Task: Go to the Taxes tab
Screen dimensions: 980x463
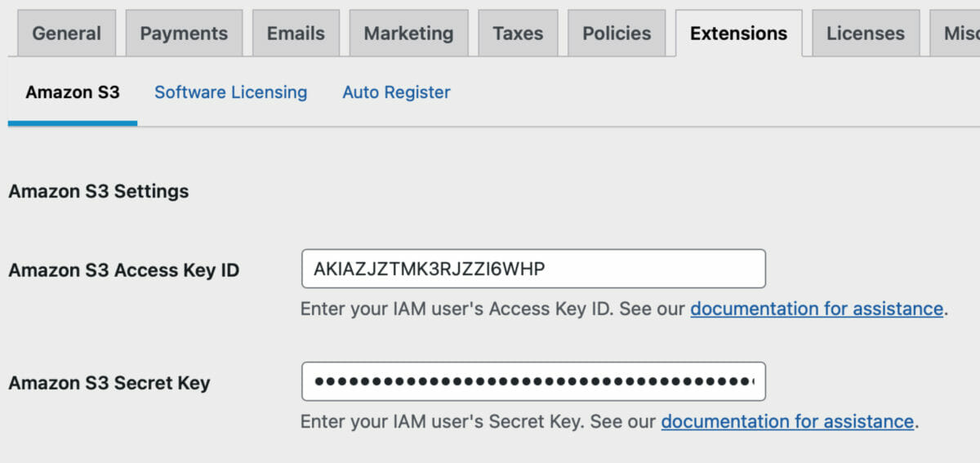Action: [x=518, y=33]
